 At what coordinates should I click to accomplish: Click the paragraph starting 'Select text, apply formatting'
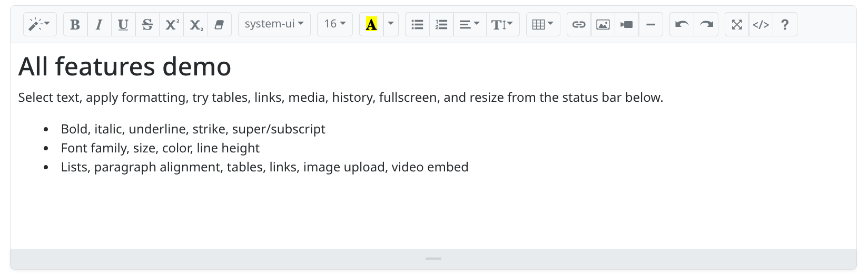point(341,98)
